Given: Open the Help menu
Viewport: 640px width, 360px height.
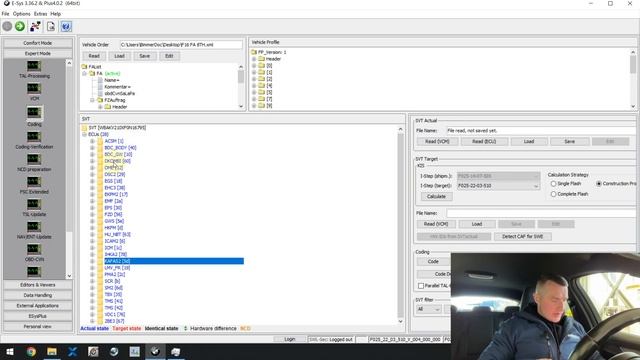Looking at the screenshot, I should [x=56, y=14].
